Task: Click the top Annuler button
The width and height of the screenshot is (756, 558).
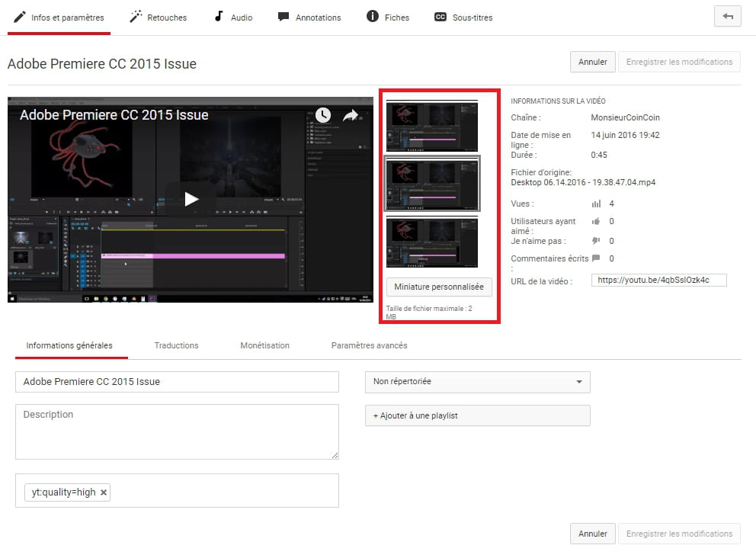Action: [593, 62]
